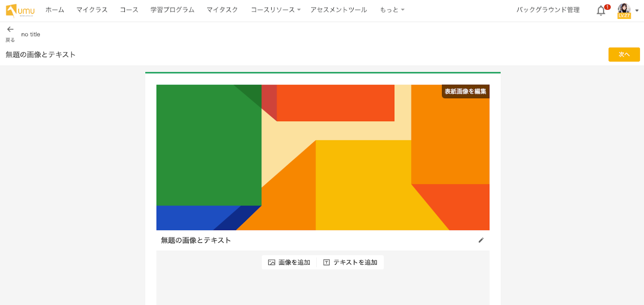
Task: Click the colorful cover image
Action: 323,158
